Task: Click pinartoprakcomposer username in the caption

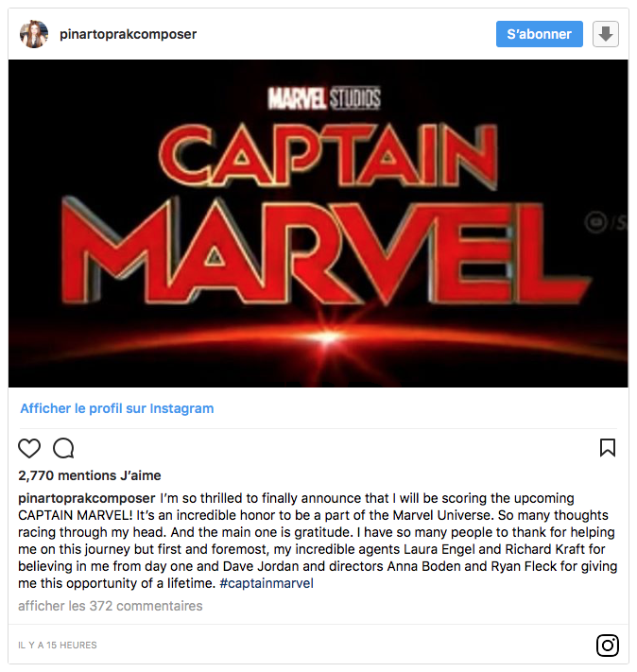Action: 87,498
